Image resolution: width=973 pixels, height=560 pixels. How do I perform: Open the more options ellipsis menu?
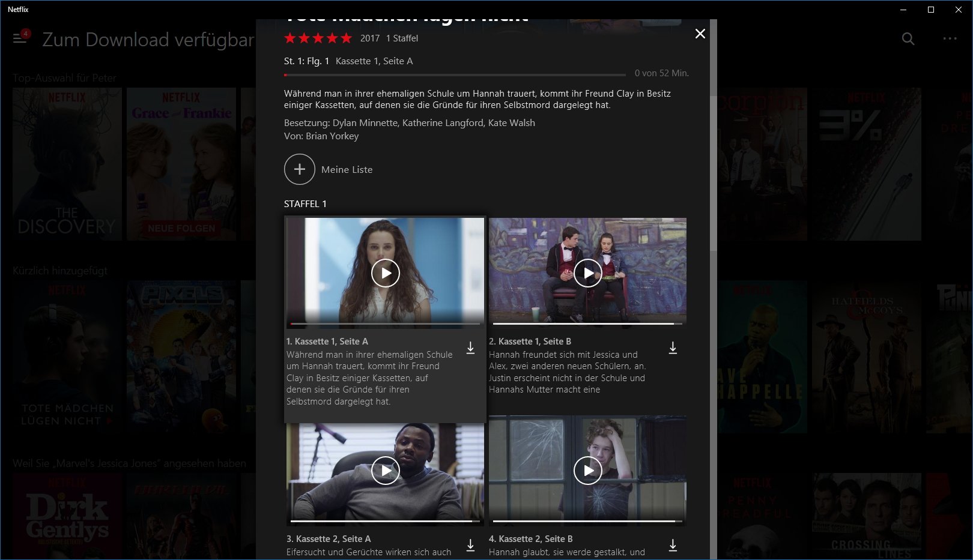tap(950, 38)
